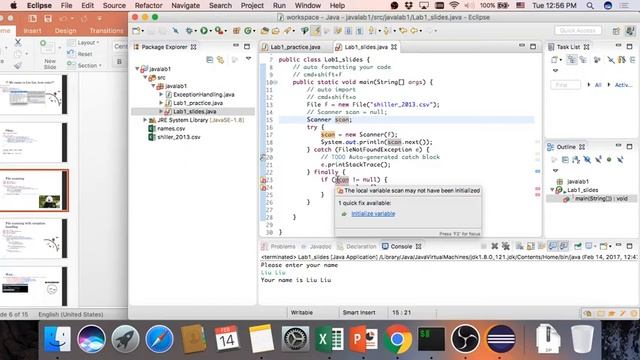The width and height of the screenshot is (640, 360).
Task: Click the Find field in Task List
Action: pos(566,85)
